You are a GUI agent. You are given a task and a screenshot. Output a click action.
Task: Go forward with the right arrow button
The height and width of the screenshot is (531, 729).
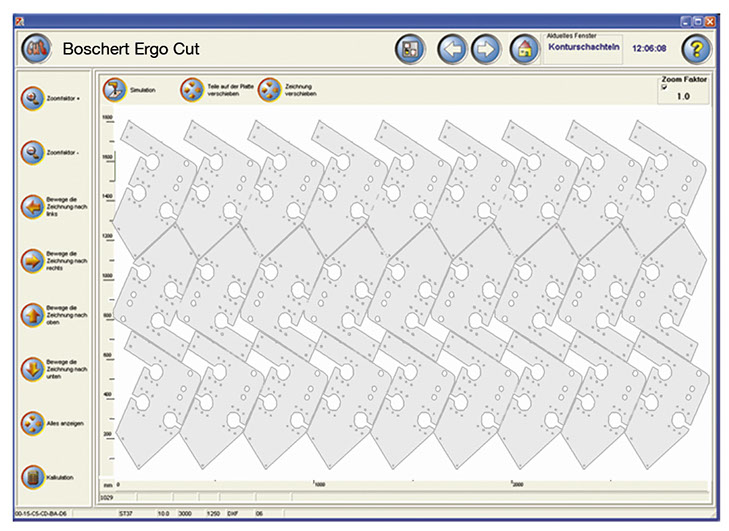(x=486, y=49)
